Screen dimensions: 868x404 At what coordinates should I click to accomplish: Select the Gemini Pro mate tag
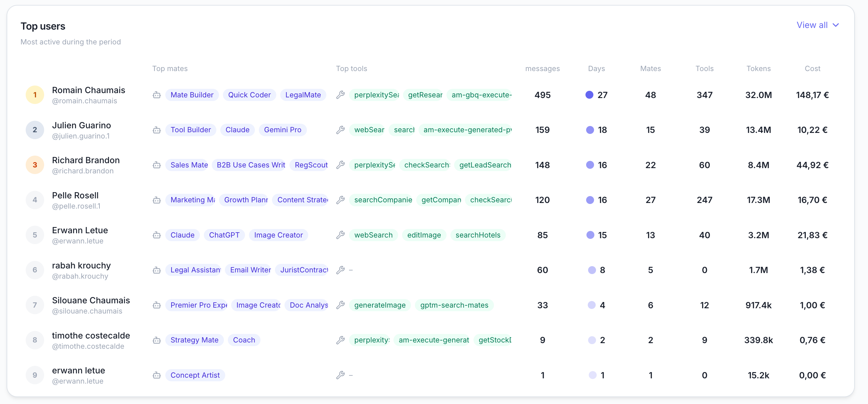(x=283, y=130)
